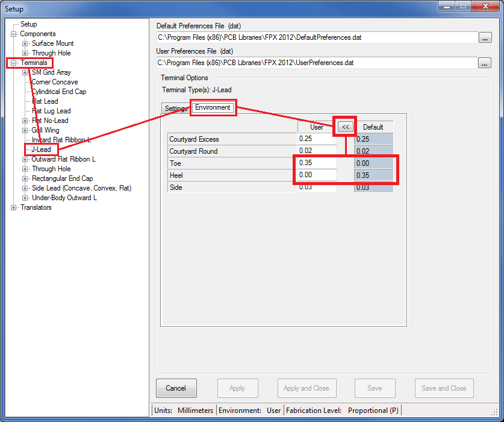The height and width of the screenshot is (422, 504).
Task: Click the Apply and Close button
Action: [306, 388]
